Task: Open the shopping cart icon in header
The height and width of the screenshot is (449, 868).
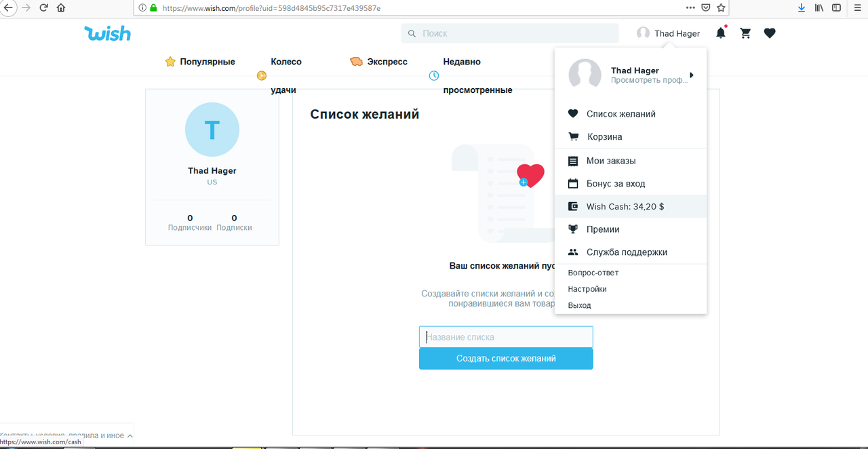Action: pyautogui.click(x=745, y=33)
